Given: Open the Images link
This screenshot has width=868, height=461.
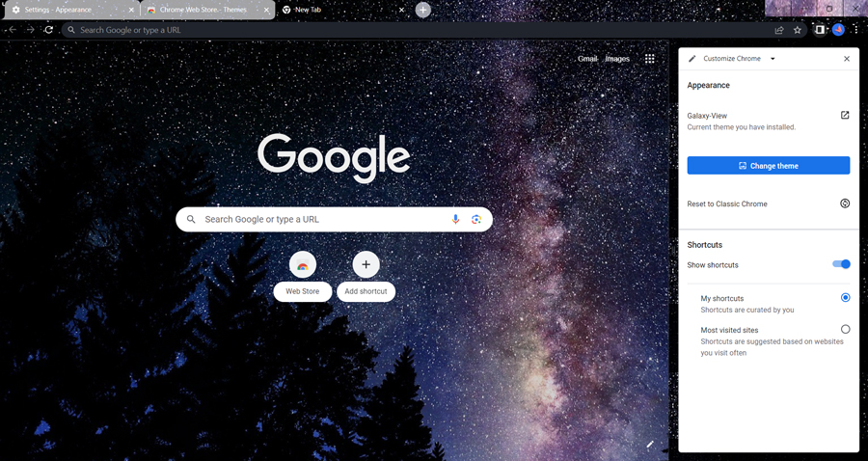Looking at the screenshot, I should point(617,59).
